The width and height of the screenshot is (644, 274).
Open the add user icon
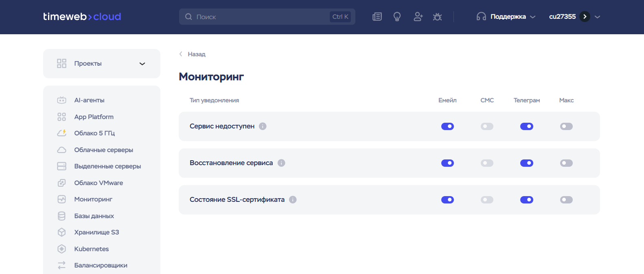pyautogui.click(x=418, y=17)
